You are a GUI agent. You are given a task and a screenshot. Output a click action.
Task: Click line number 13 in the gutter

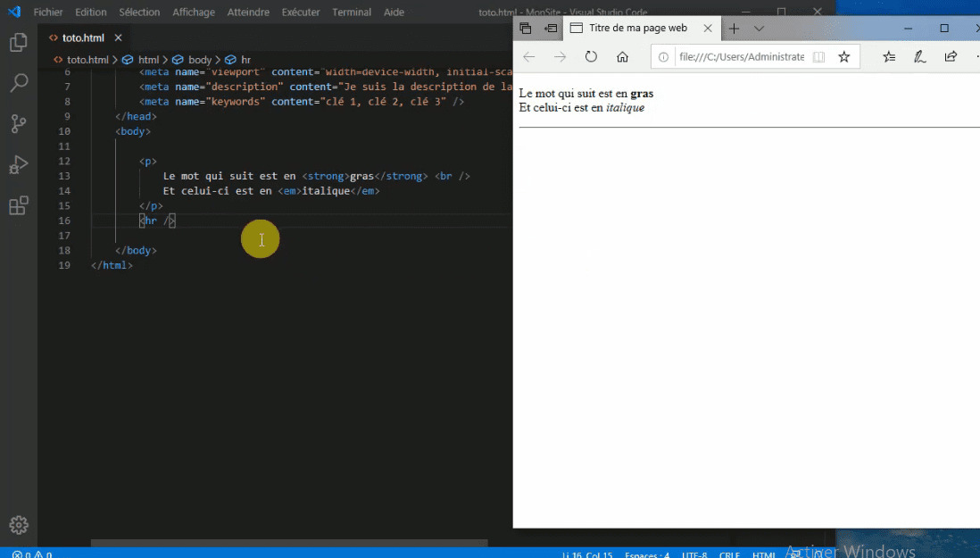coord(64,176)
